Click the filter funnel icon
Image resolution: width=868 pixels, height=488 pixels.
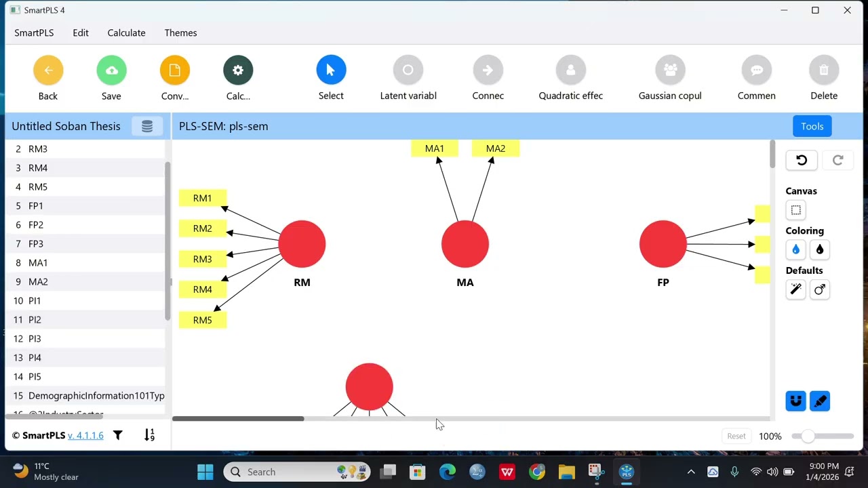pos(118,435)
